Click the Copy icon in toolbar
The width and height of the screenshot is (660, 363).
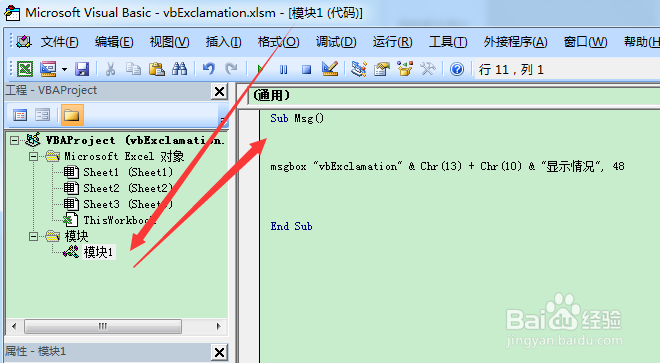pos(134,69)
